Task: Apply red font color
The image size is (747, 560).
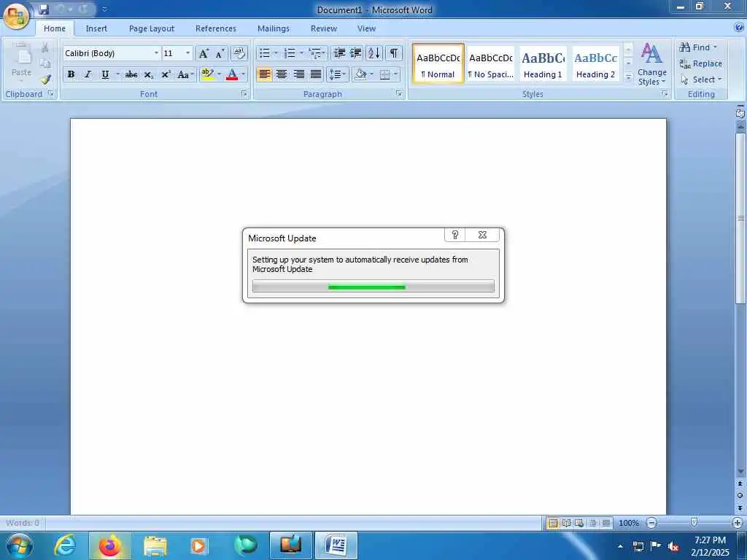Action: (232, 74)
